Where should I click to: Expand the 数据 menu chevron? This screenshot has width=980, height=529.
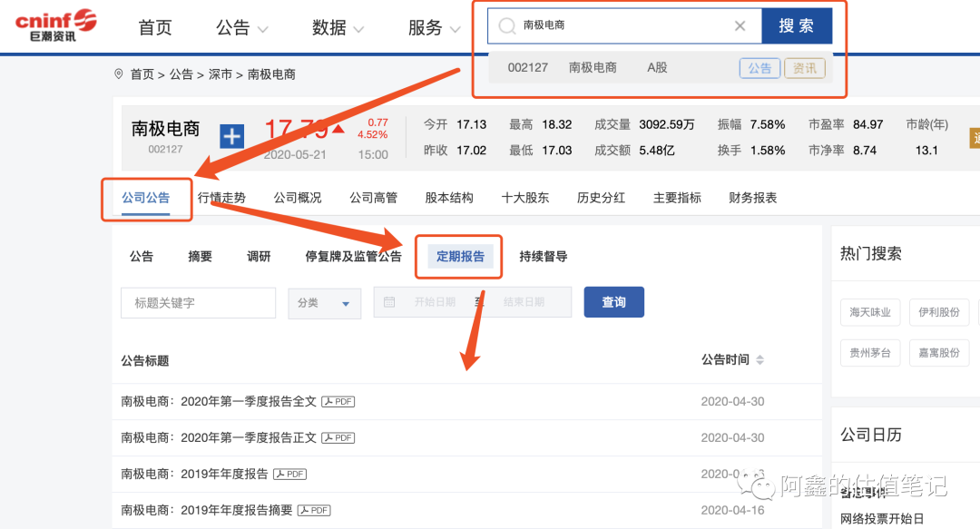point(358,29)
